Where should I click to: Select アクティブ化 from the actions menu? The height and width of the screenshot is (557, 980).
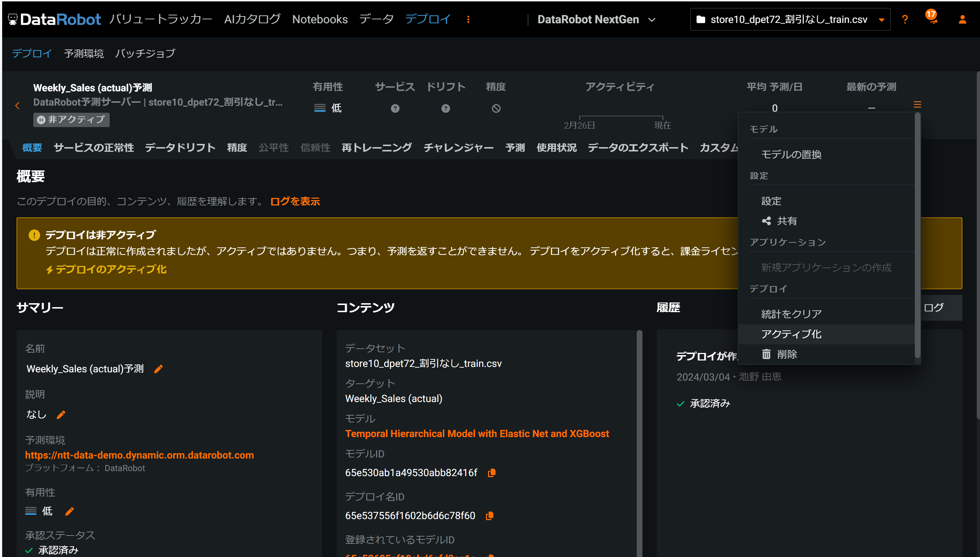coord(791,334)
